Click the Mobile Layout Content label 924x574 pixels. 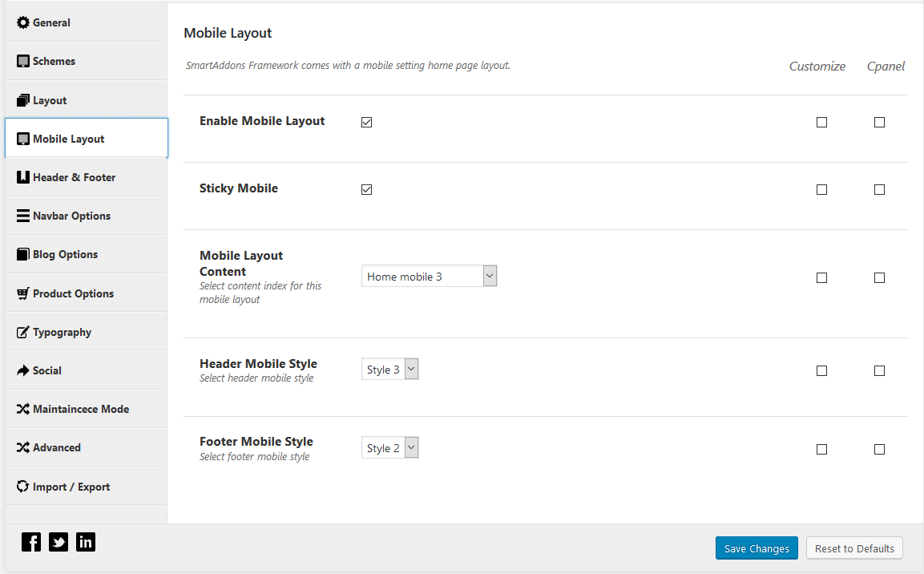[241, 264]
